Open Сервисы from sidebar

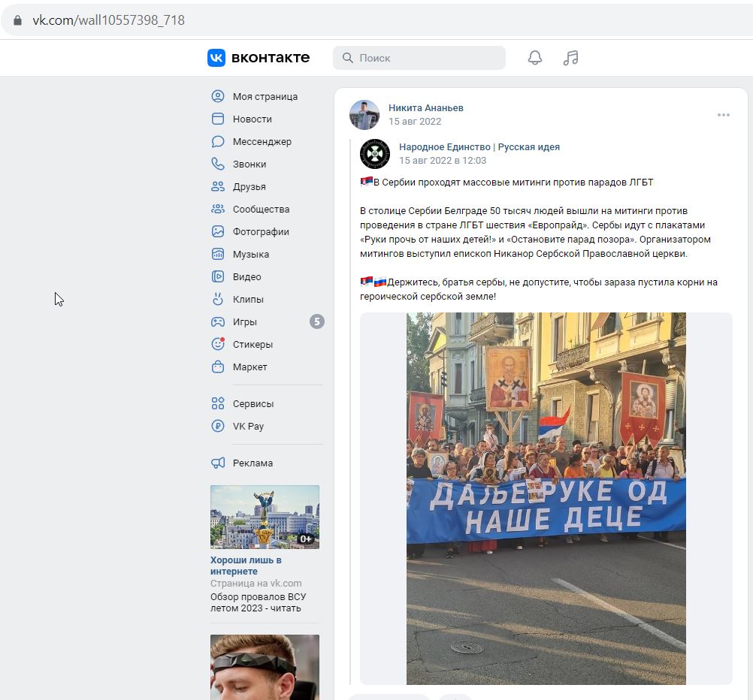pyautogui.click(x=253, y=404)
